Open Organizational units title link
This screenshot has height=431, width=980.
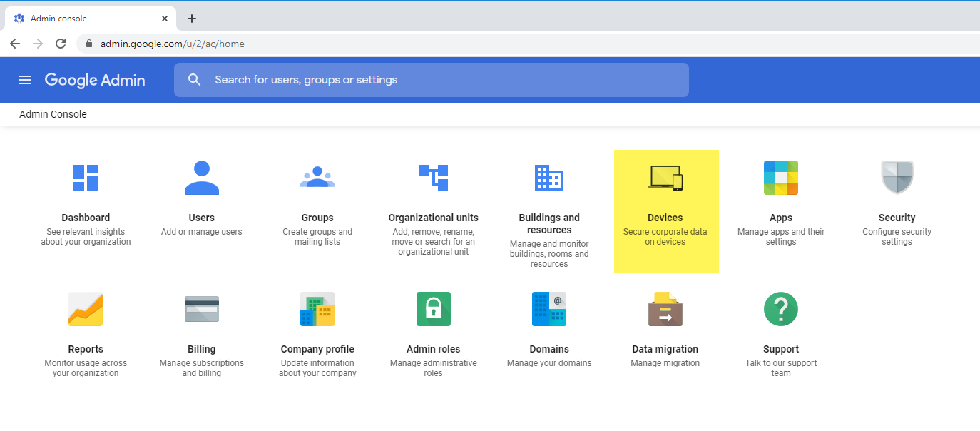tap(434, 218)
